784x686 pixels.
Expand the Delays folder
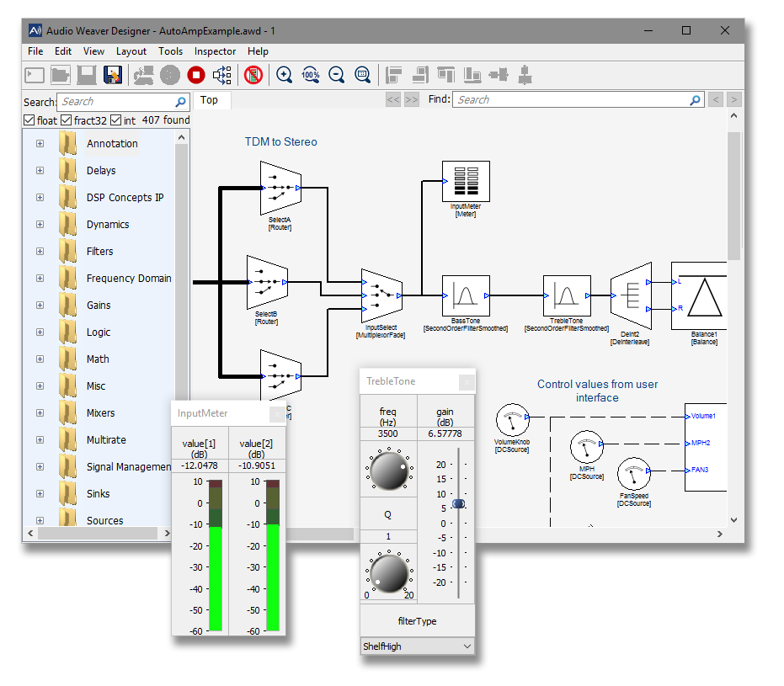40,170
